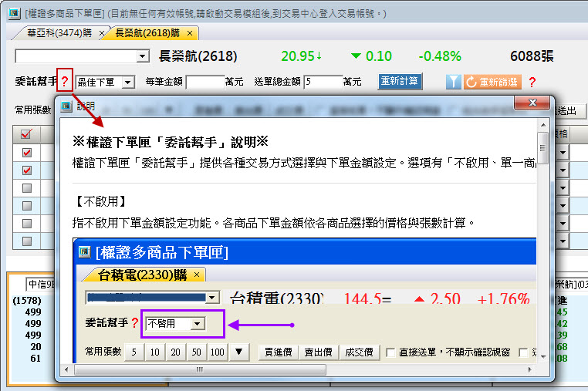Tick 直接送單，不顯示確認視窗 checkbox in help image
Viewport: 588px width, 391px height.
[390, 352]
